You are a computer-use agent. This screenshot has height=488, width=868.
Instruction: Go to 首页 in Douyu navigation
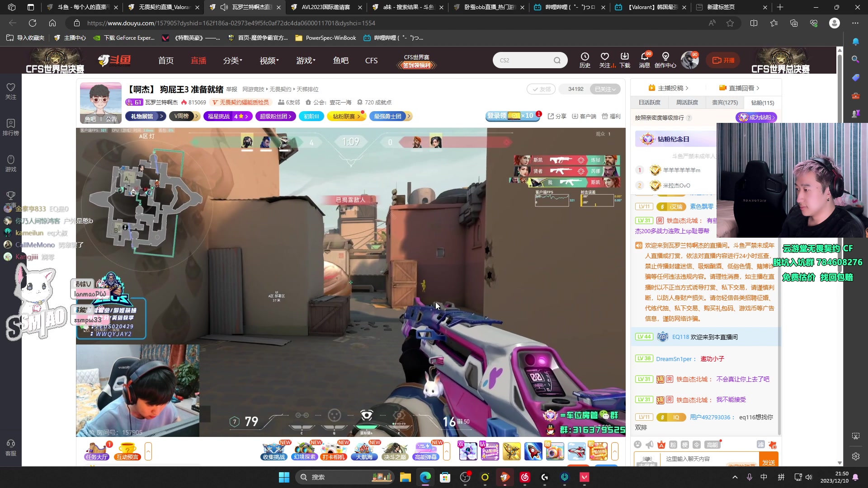pyautogui.click(x=166, y=61)
